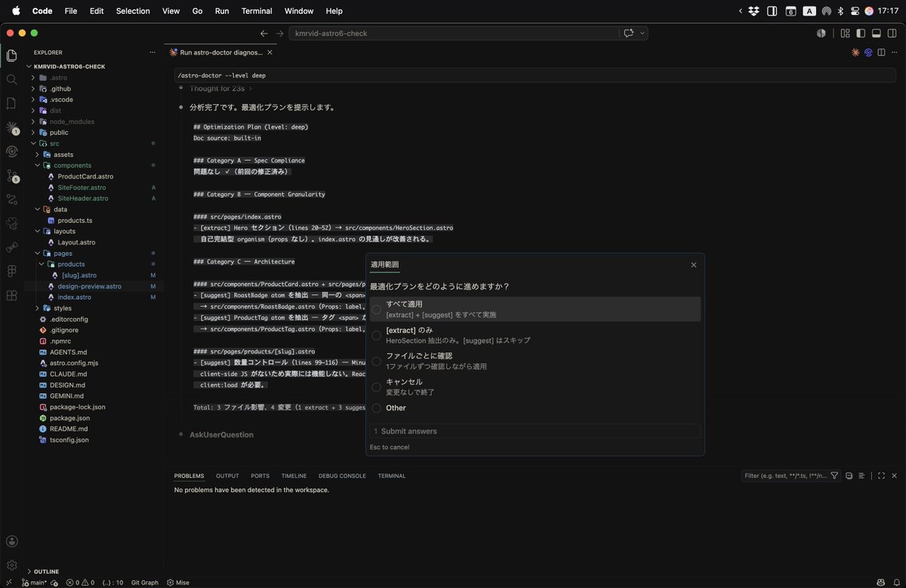Select the キャンセル option
The image size is (906, 588).
point(535,386)
